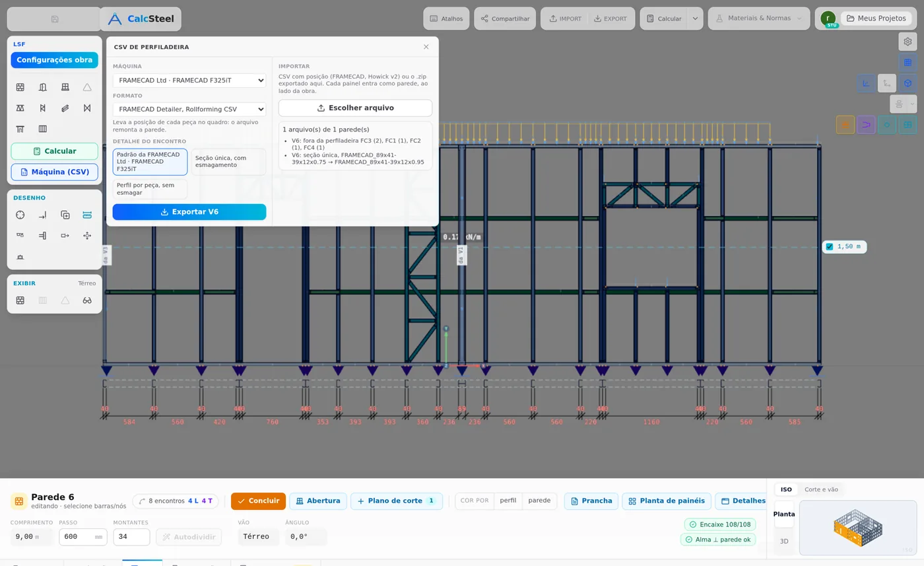
Task: Select 'Perfil por peça, sem esmagar' option
Action: [x=150, y=189]
